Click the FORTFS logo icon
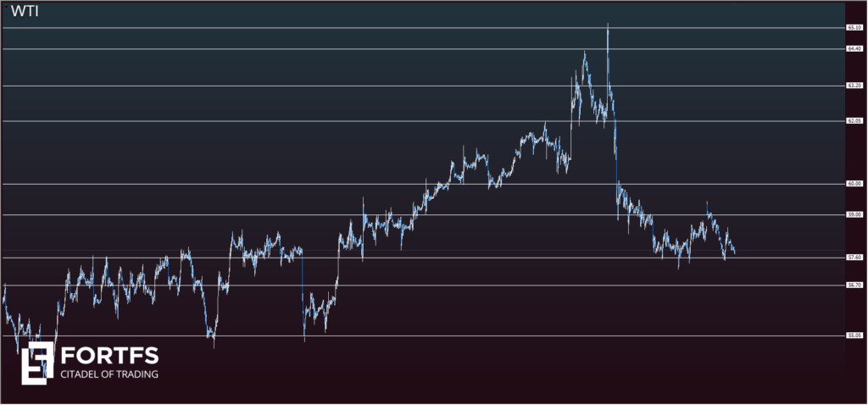 coord(37,363)
